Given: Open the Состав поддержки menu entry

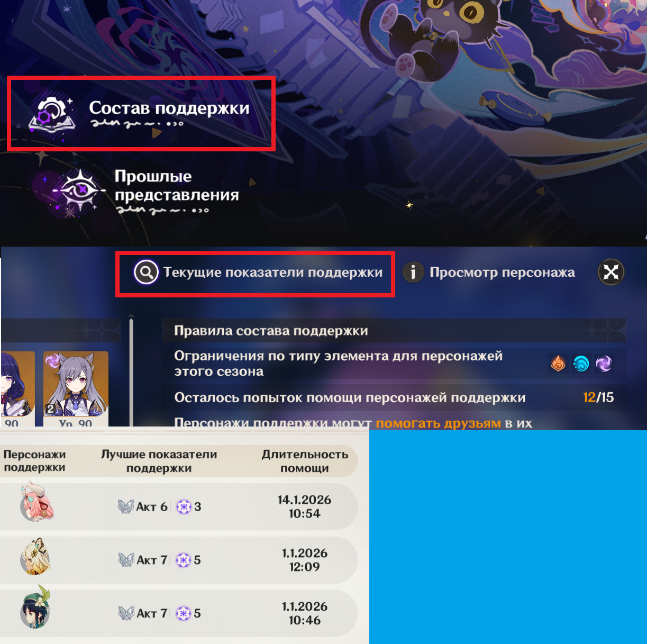Looking at the screenshot, I should [x=141, y=114].
